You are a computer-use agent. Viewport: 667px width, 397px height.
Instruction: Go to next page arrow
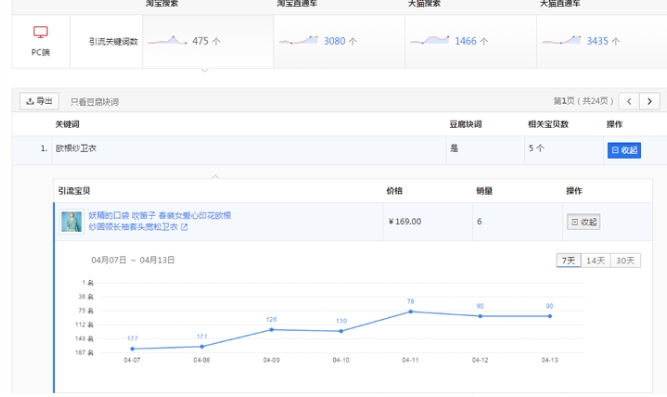[649, 101]
